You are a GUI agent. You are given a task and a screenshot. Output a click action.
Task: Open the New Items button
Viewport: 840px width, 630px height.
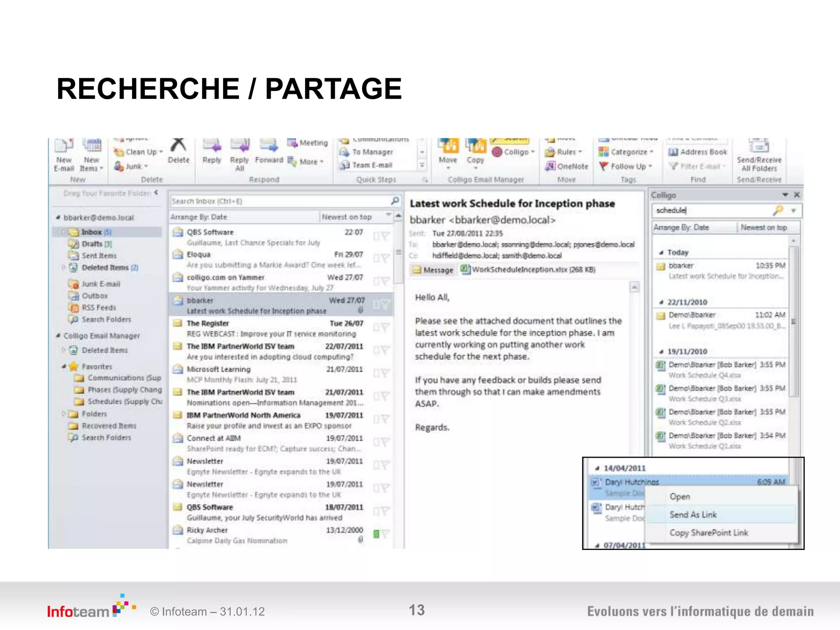(x=91, y=155)
